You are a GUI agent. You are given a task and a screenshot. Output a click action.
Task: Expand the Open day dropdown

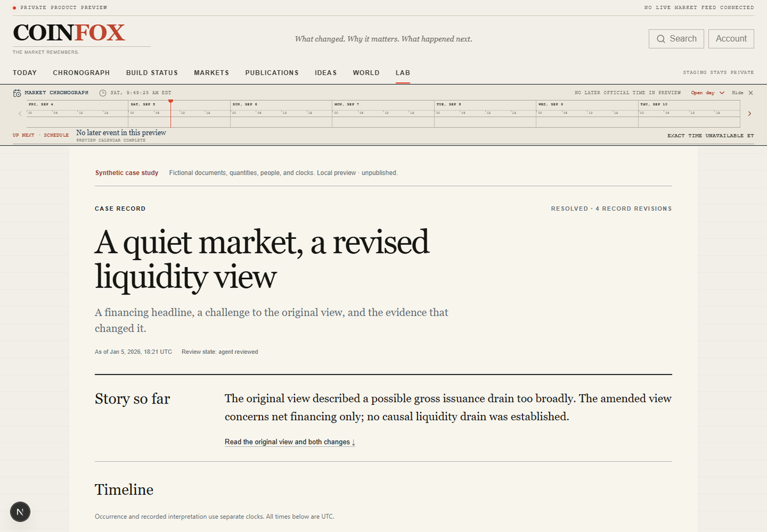click(708, 93)
